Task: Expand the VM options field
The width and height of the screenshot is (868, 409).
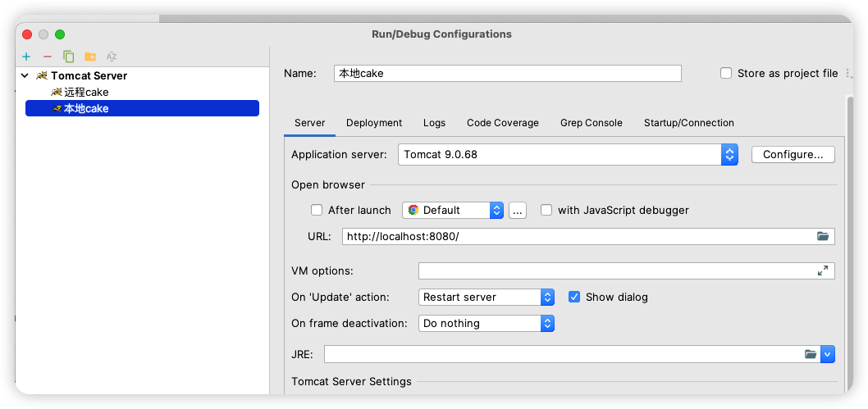Action: coord(823,270)
